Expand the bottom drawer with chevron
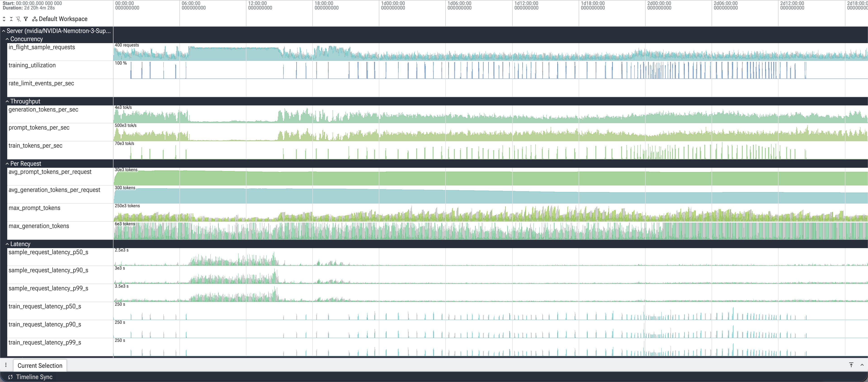The image size is (868, 382). tap(862, 365)
